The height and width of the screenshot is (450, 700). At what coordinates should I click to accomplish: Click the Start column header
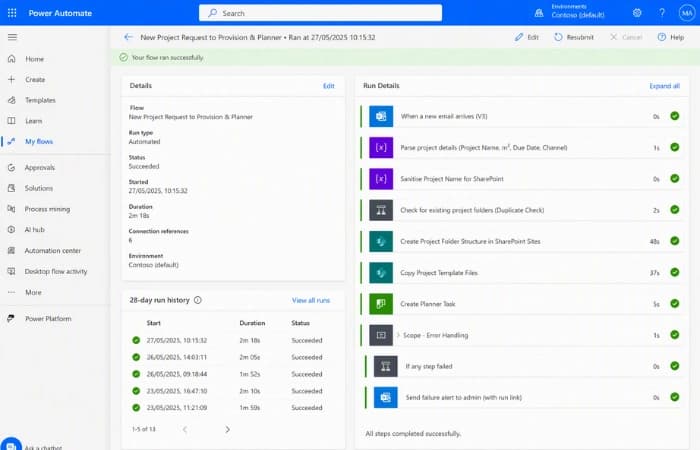point(154,323)
